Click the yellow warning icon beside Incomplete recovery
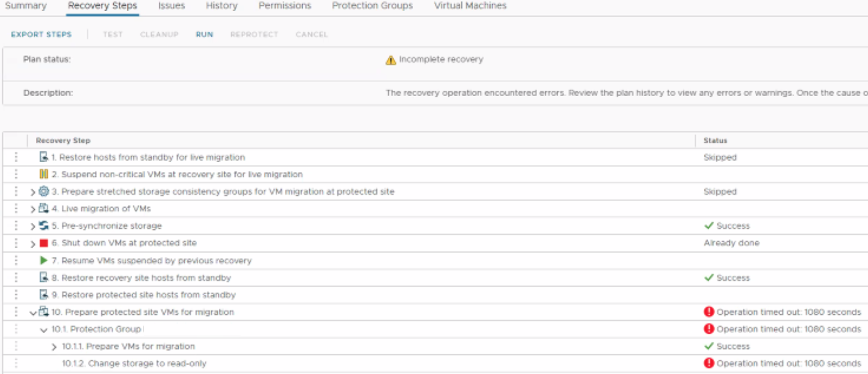Screen dimensions: 868x374 (391, 60)
